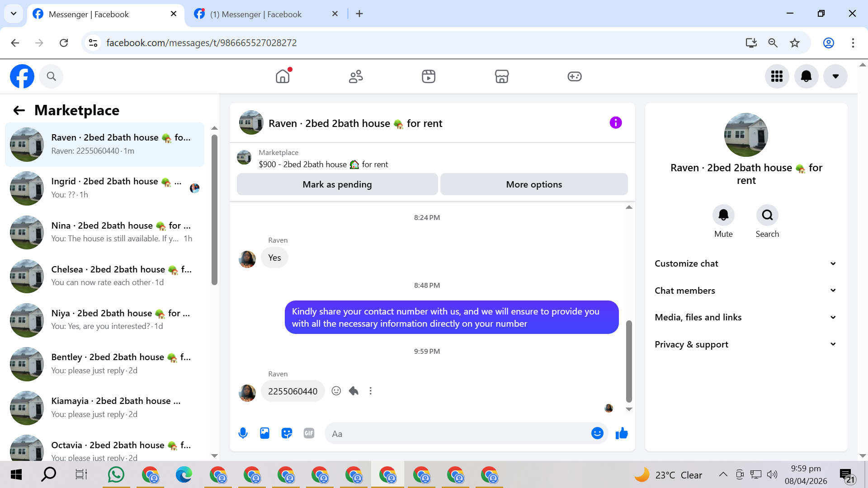Open the sticker picker icon

287,433
